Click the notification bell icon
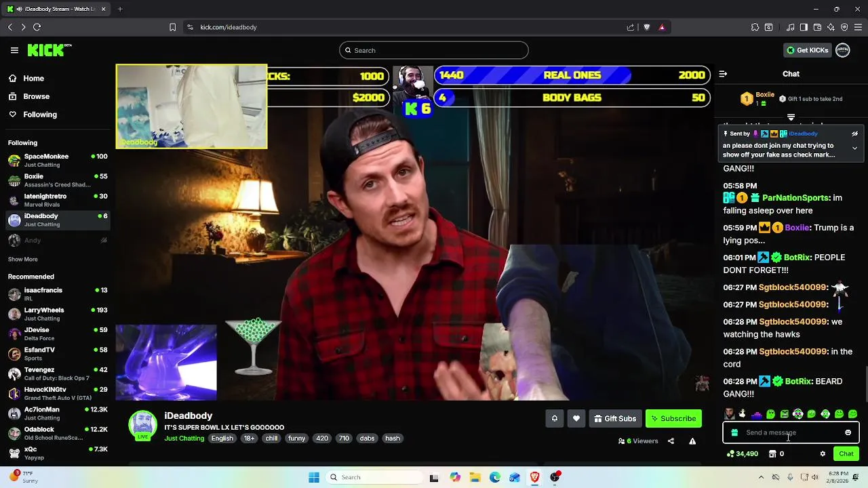This screenshot has width=868, height=488. [554, 419]
